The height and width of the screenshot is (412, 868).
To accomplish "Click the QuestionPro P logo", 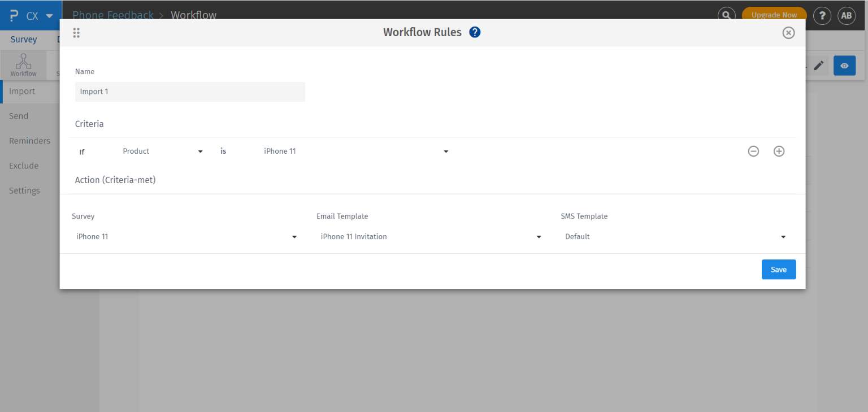I will (15, 15).
